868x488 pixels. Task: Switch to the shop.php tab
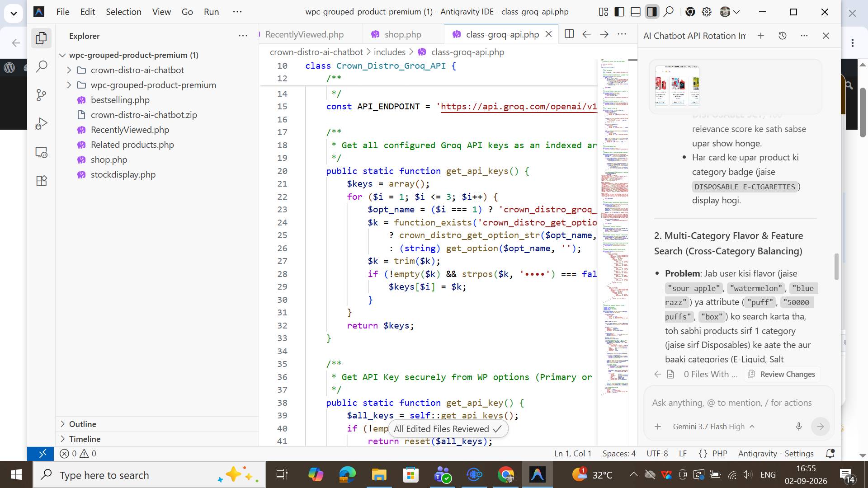pos(402,34)
